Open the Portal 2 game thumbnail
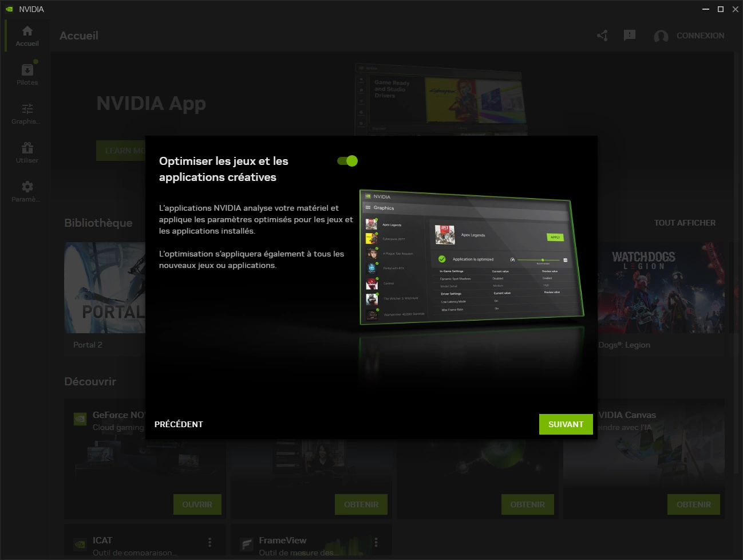This screenshot has width=743, height=560. (x=105, y=287)
